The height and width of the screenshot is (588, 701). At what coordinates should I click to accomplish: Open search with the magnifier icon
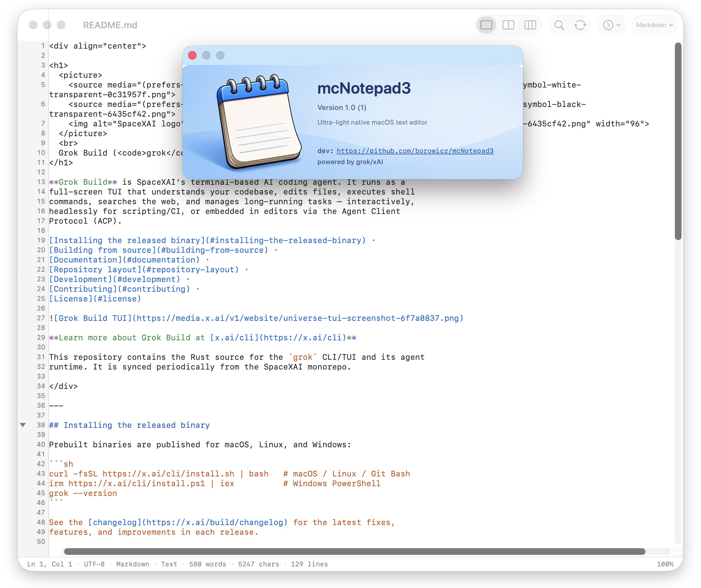pyautogui.click(x=559, y=25)
